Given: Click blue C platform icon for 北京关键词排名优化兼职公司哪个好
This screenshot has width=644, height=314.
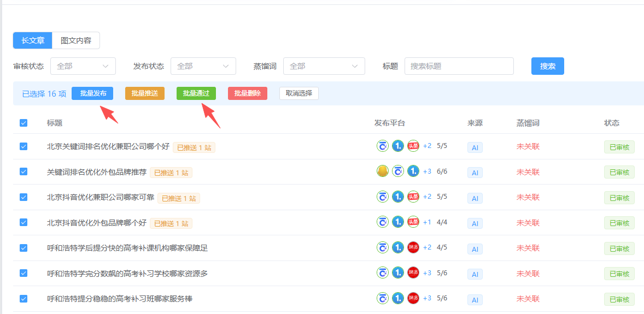Looking at the screenshot, I should (x=383, y=146).
